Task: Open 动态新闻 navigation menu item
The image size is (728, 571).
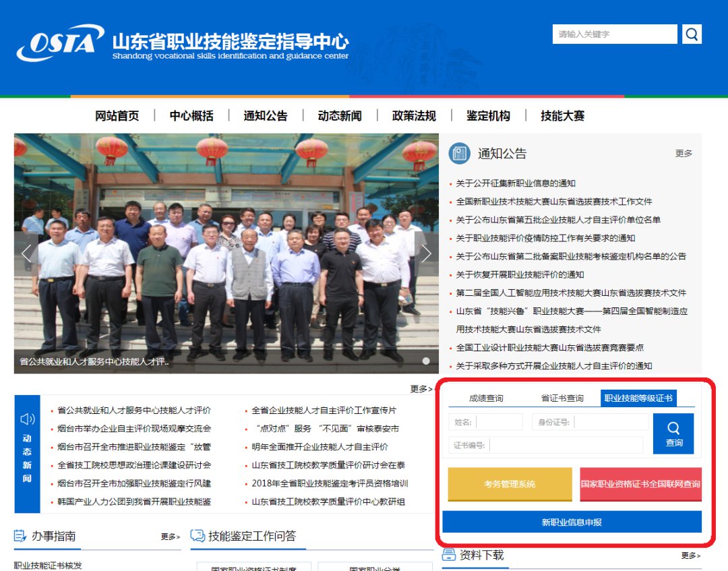Action: click(340, 115)
